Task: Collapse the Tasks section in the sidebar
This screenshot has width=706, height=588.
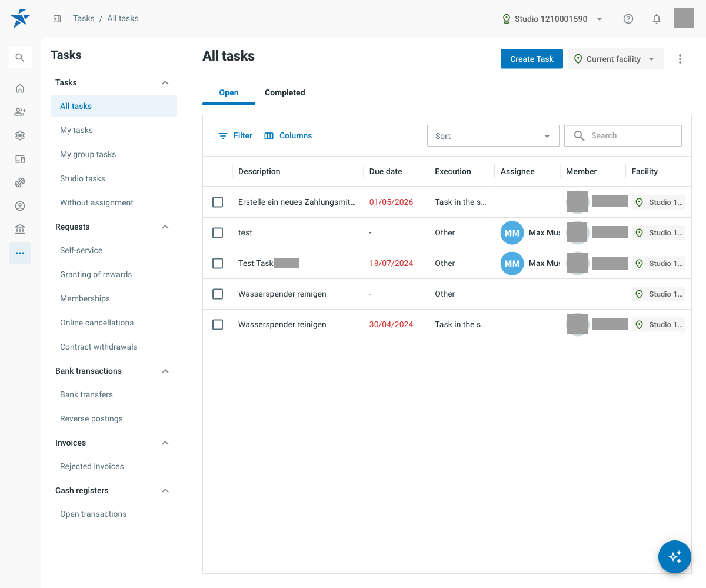Action: (165, 83)
